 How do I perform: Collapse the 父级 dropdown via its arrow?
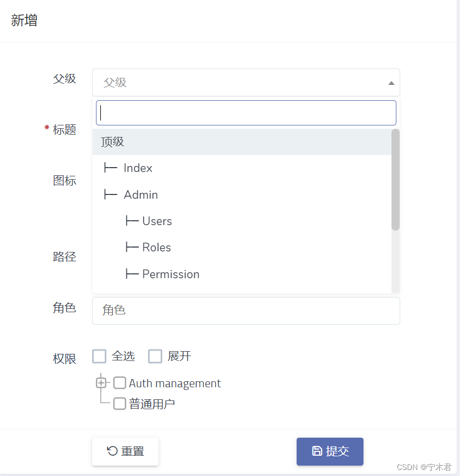pyautogui.click(x=391, y=82)
